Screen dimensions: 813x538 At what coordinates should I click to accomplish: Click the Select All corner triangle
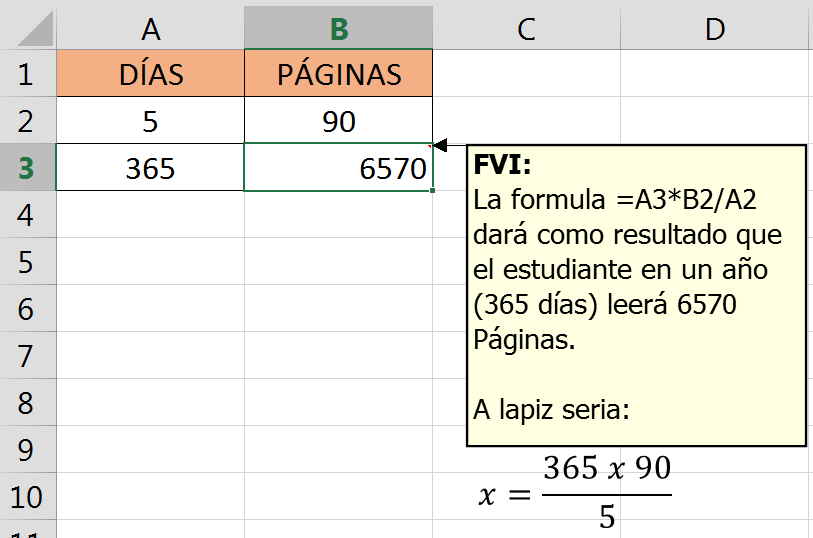coord(29,30)
